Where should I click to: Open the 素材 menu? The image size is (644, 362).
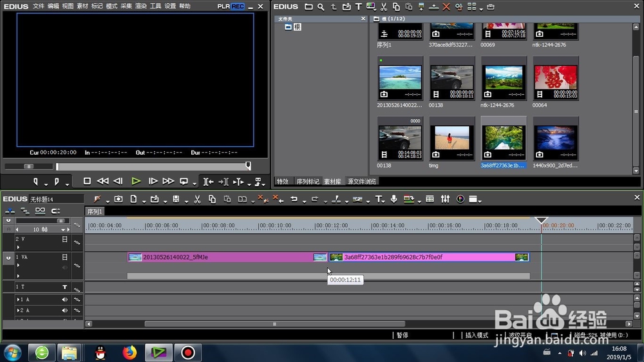pyautogui.click(x=82, y=6)
